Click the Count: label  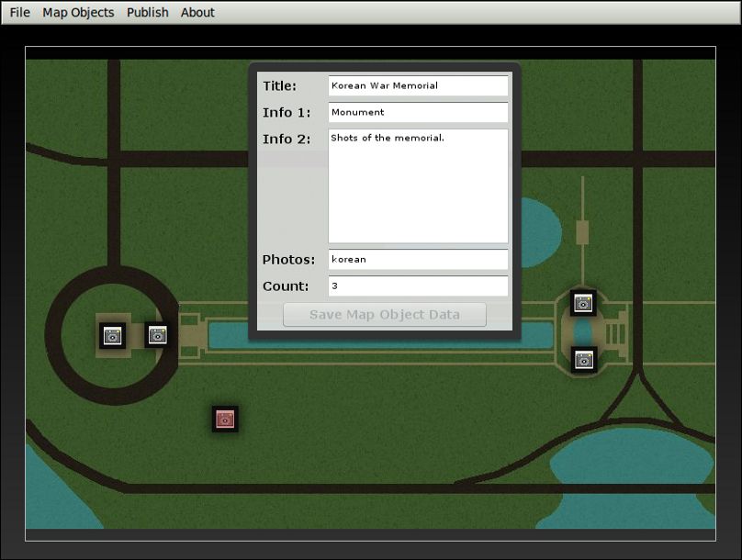tap(286, 286)
